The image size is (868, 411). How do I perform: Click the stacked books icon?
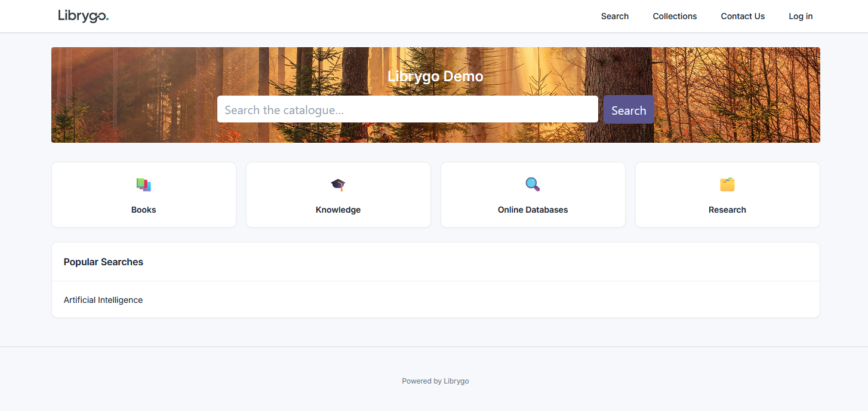pos(144,185)
